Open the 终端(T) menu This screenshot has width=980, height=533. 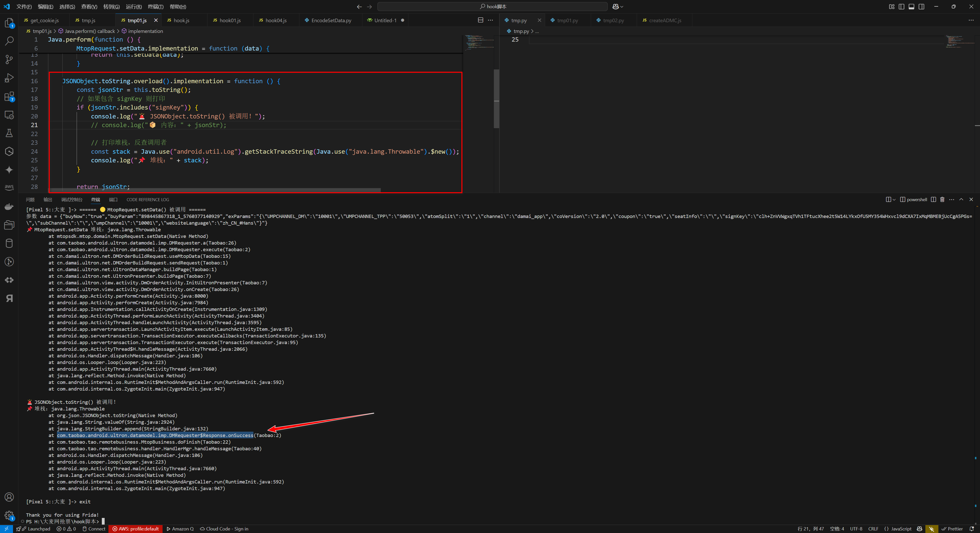click(155, 6)
